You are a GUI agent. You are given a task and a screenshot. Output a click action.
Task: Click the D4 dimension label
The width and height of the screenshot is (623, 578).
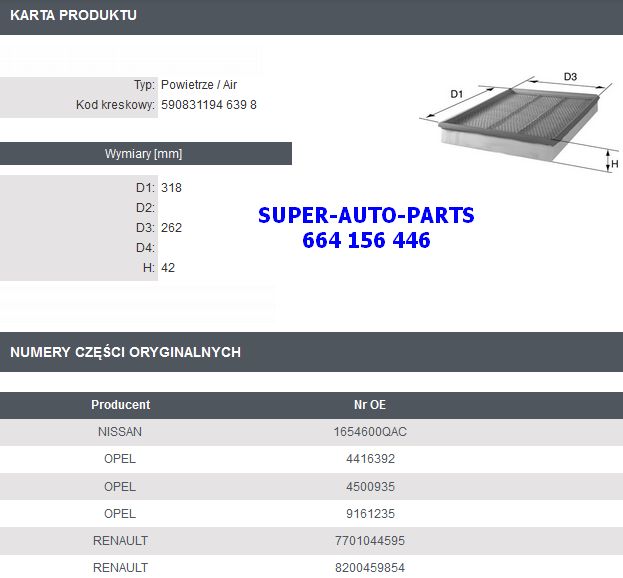[x=145, y=248]
